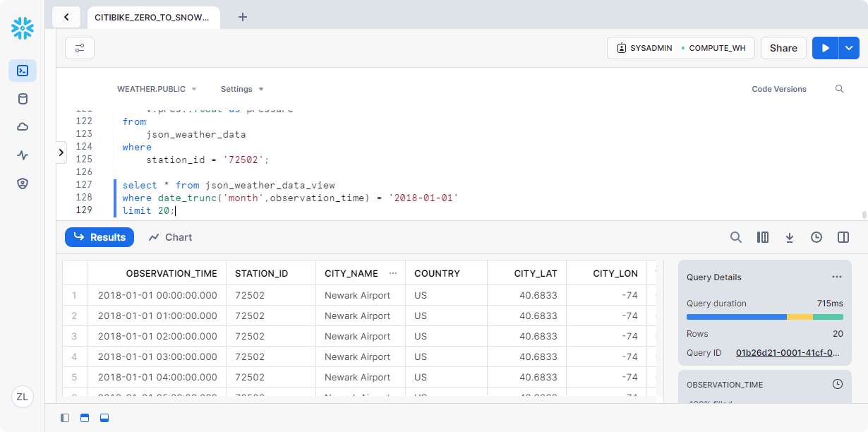Expand the run options dropdown arrow
Viewport: 868px width, 432px height.
point(849,48)
